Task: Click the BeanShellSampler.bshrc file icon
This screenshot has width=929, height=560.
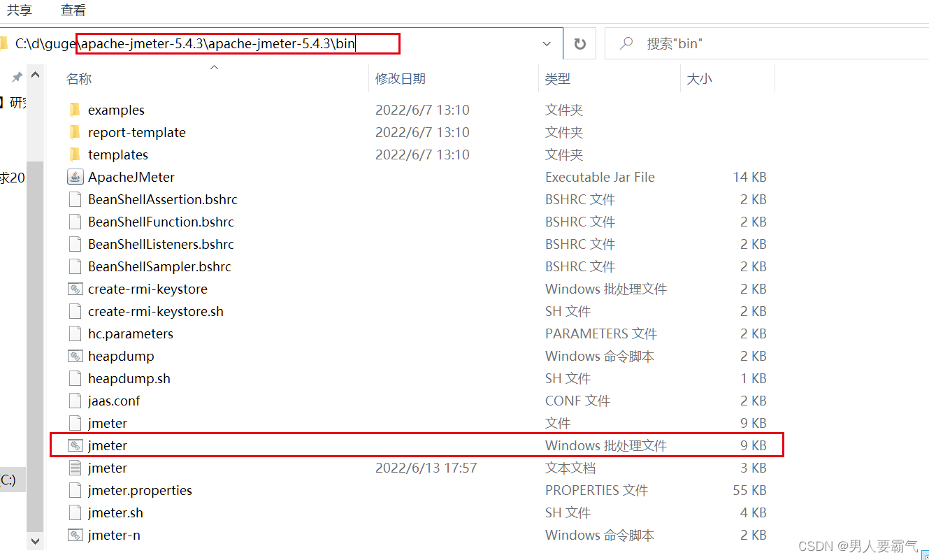Action: (x=75, y=266)
